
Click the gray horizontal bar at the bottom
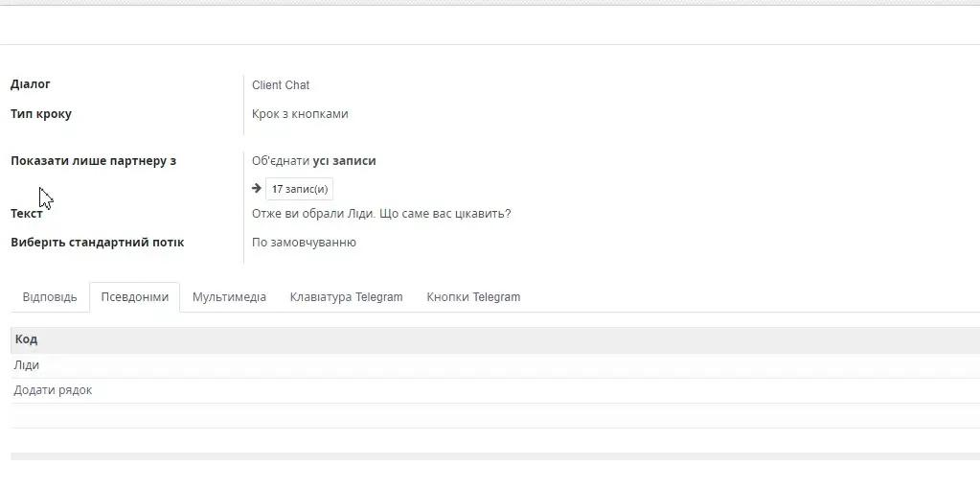point(494,456)
